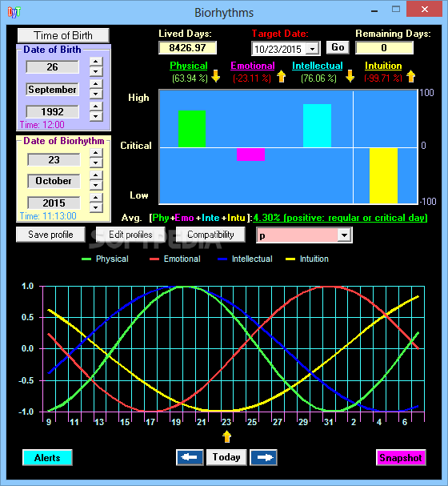Screen dimensions: 448x486
Task: Click the Time of Birth button
Action: 63,35
